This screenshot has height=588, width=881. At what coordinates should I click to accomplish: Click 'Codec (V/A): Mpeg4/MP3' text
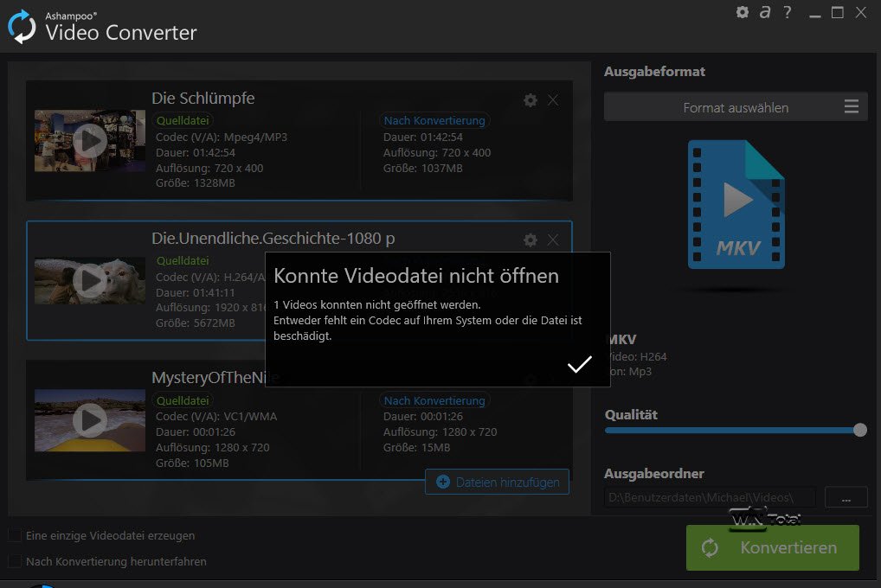click(x=222, y=137)
